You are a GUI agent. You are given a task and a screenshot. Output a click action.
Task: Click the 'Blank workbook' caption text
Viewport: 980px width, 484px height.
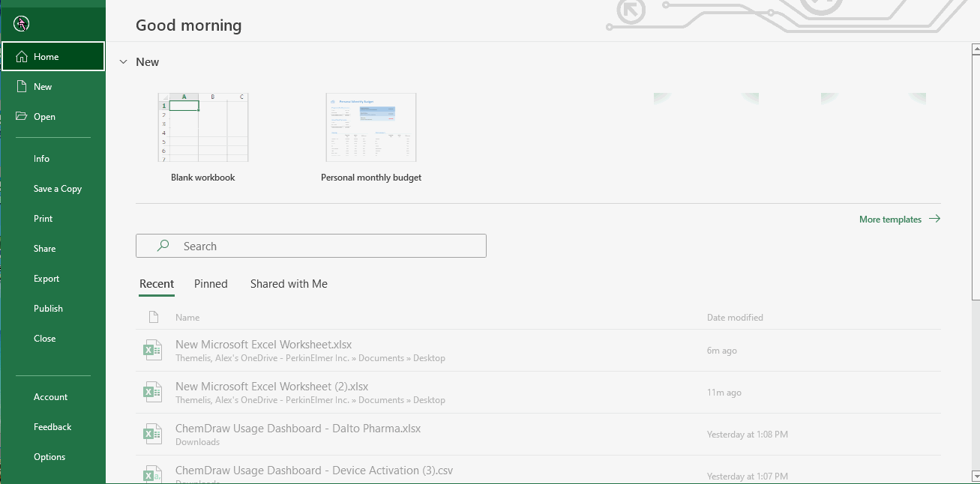(x=203, y=178)
